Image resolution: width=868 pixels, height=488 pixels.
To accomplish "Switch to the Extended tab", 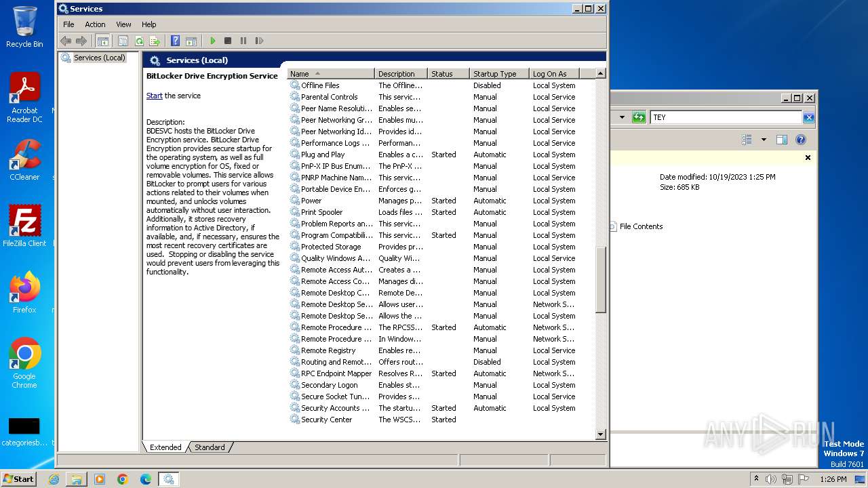I will (x=165, y=447).
